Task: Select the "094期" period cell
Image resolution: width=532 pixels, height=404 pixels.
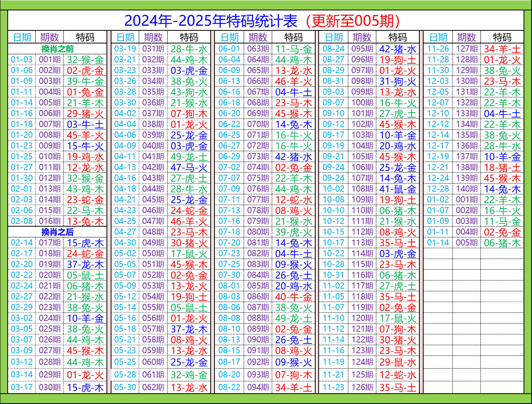Action: pos(258,387)
